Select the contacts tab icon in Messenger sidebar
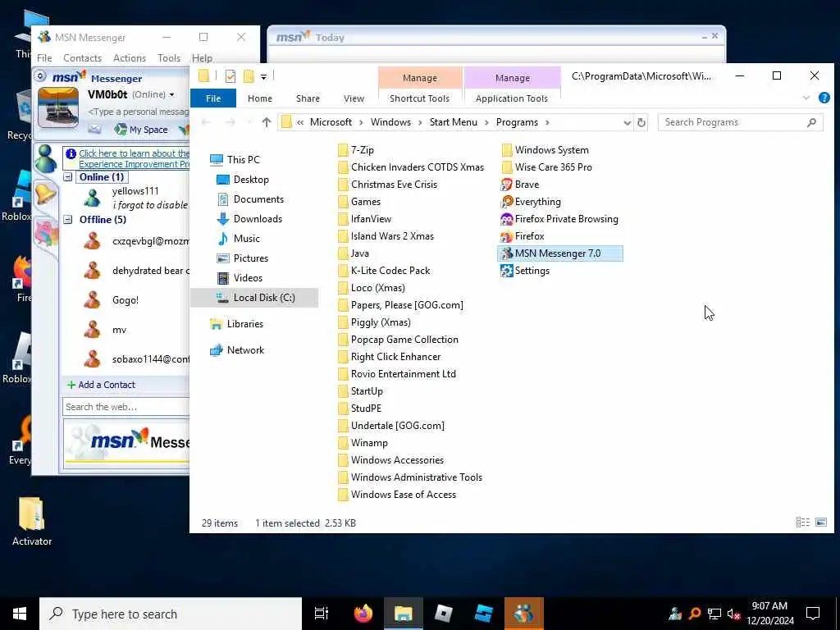Screen dimensions: 840x630 (x=46, y=158)
